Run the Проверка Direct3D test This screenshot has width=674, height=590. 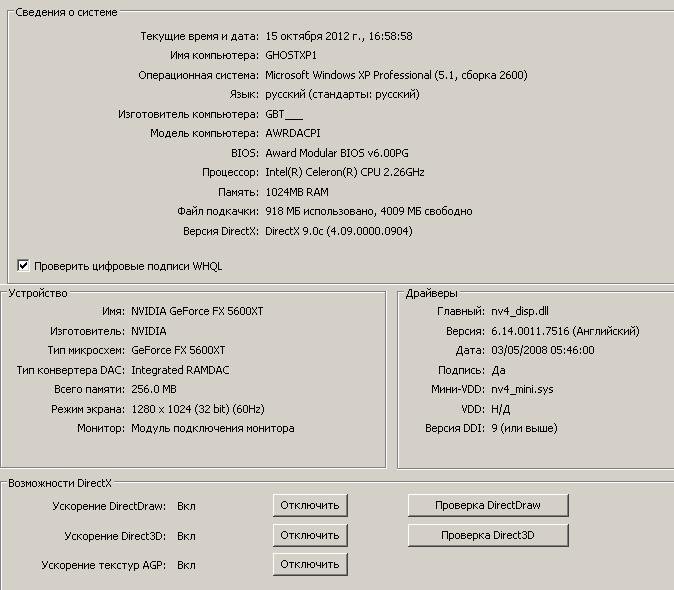pos(488,535)
